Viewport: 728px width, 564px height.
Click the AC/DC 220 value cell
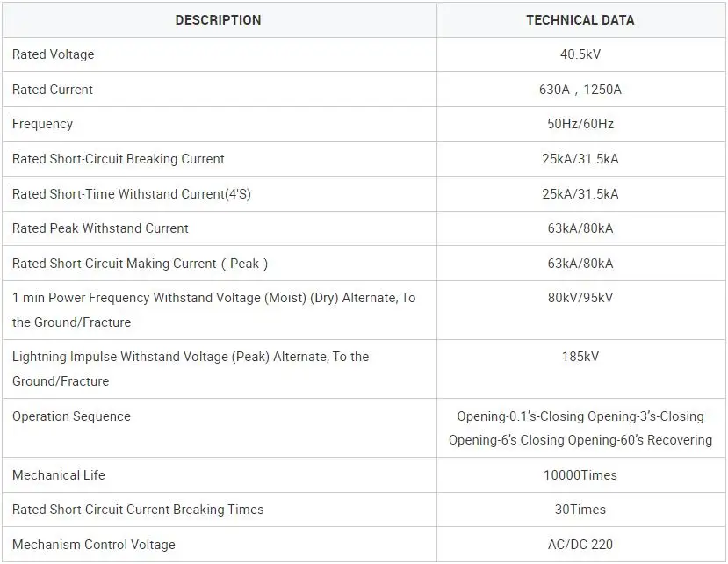(580, 545)
